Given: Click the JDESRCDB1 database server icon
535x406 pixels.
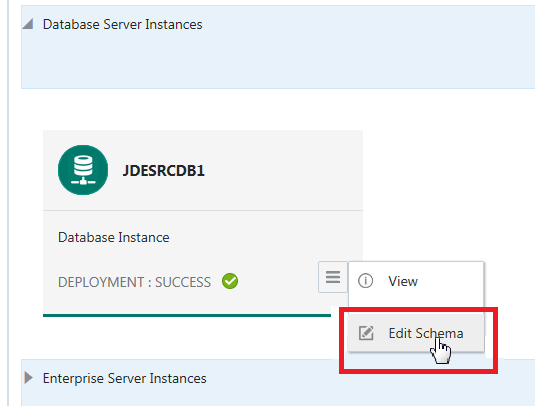Looking at the screenshot, I should [83, 170].
